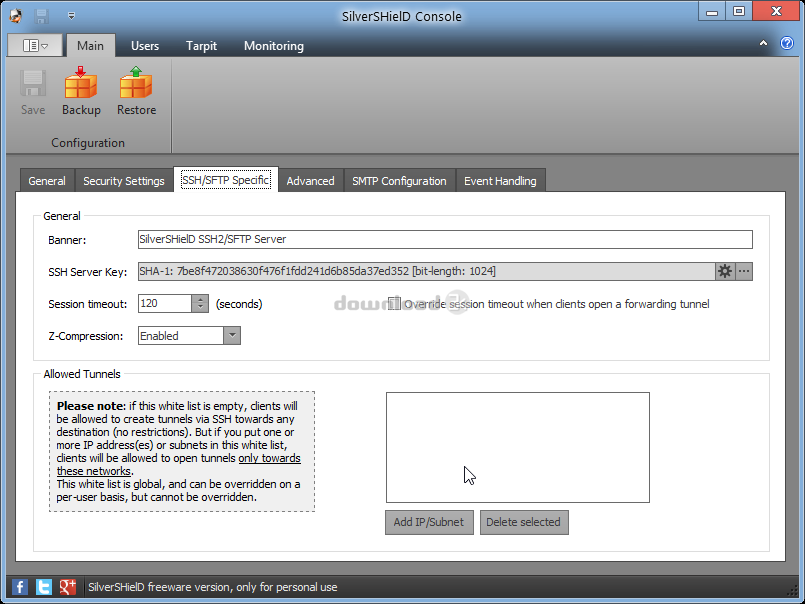Open the Users ribbon tab
This screenshot has height=604, width=805.
point(145,46)
